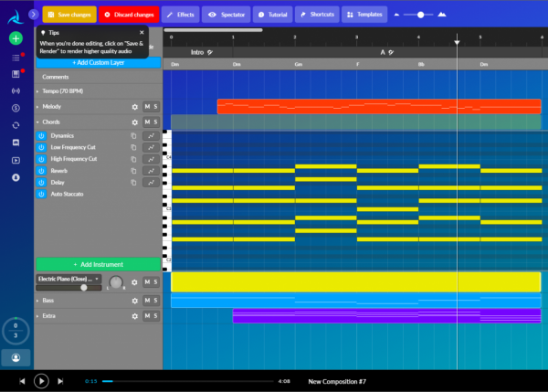Viewport: 548px width, 392px height.
Task: Open the piano keyboard icon in sidebar
Action: tap(16, 74)
